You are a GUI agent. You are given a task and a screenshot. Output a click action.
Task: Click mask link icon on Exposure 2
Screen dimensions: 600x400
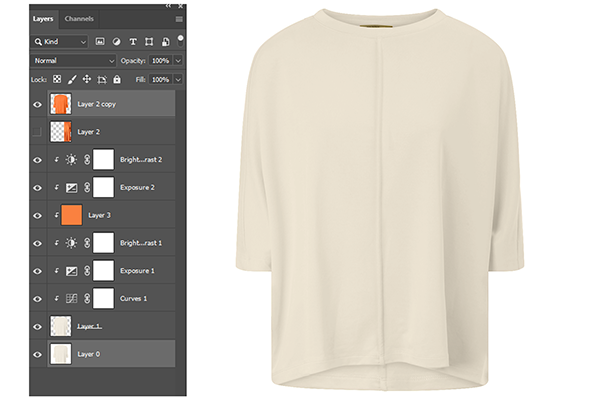point(87,188)
